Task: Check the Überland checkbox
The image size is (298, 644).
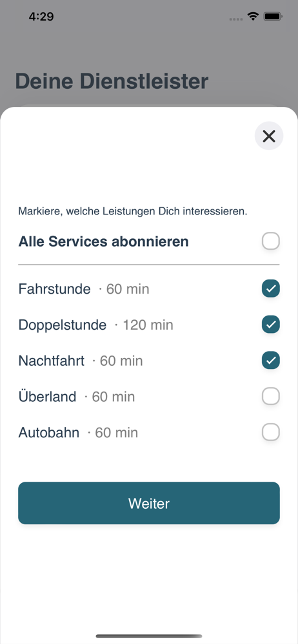Action: pyautogui.click(x=271, y=396)
